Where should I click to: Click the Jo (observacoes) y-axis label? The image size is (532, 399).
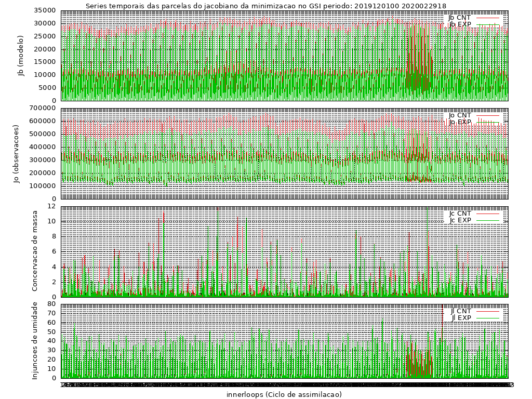click(x=17, y=154)
